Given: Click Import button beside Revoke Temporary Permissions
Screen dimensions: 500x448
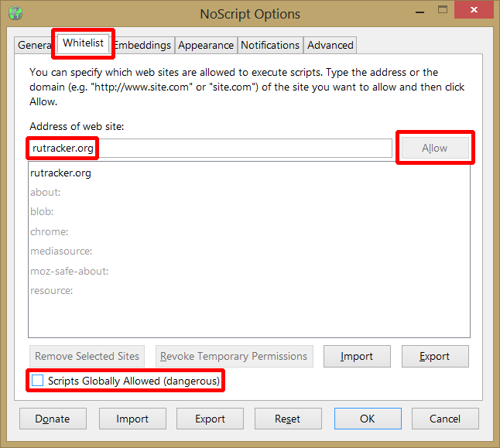Looking at the screenshot, I should (357, 357).
